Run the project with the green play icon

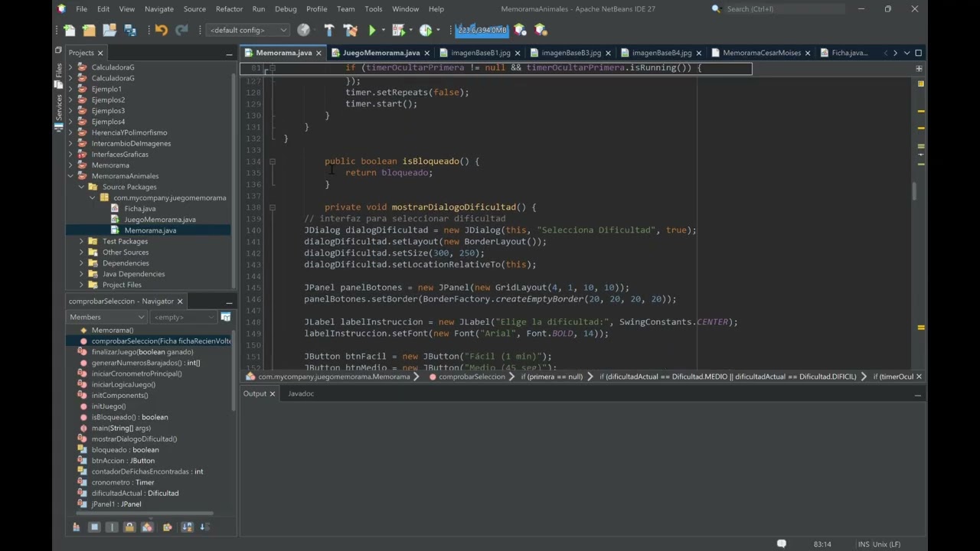pos(373,30)
